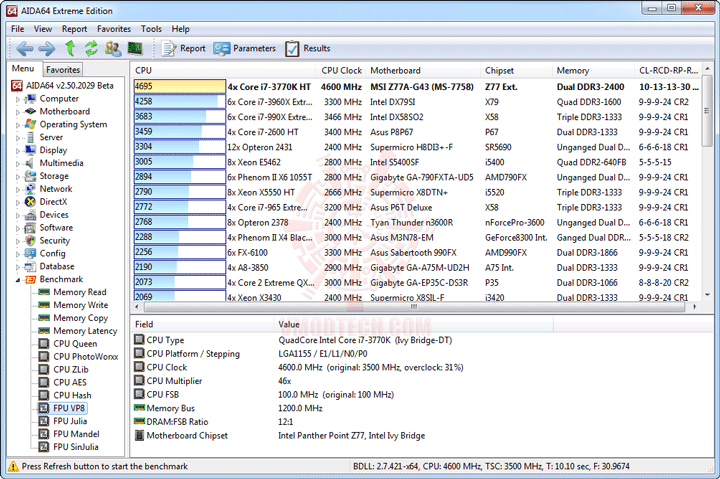Open the CPU AES benchmark
The image size is (720, 479).
(62, 382)
